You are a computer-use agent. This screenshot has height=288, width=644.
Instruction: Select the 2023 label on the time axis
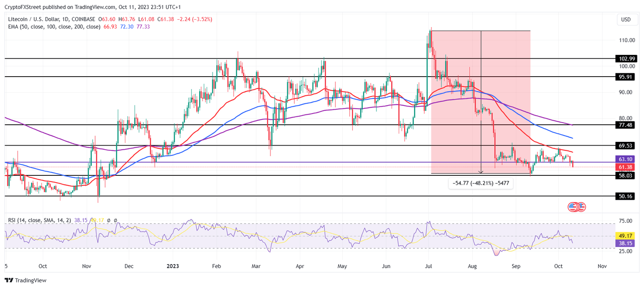tap(173, 266)
